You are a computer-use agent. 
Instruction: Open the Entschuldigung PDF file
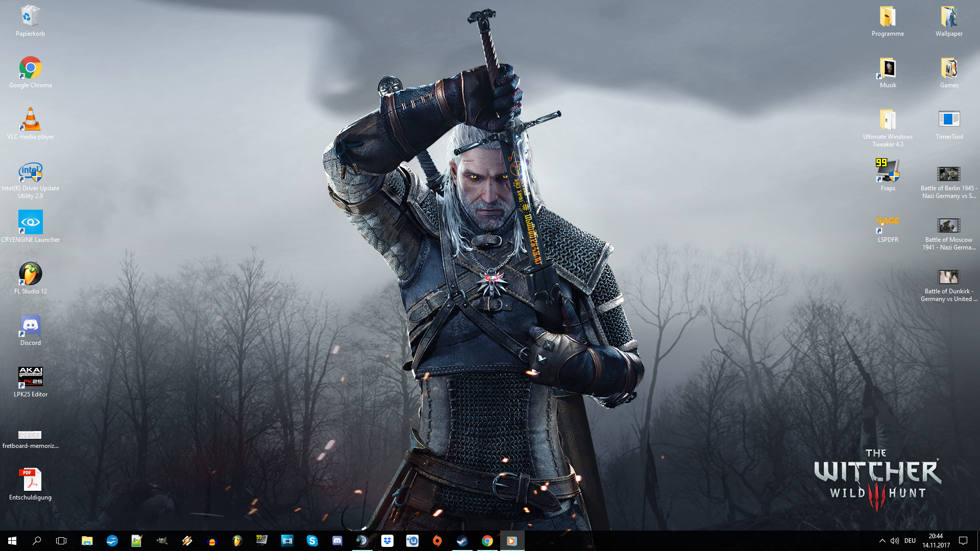click(x=31, y=480)
